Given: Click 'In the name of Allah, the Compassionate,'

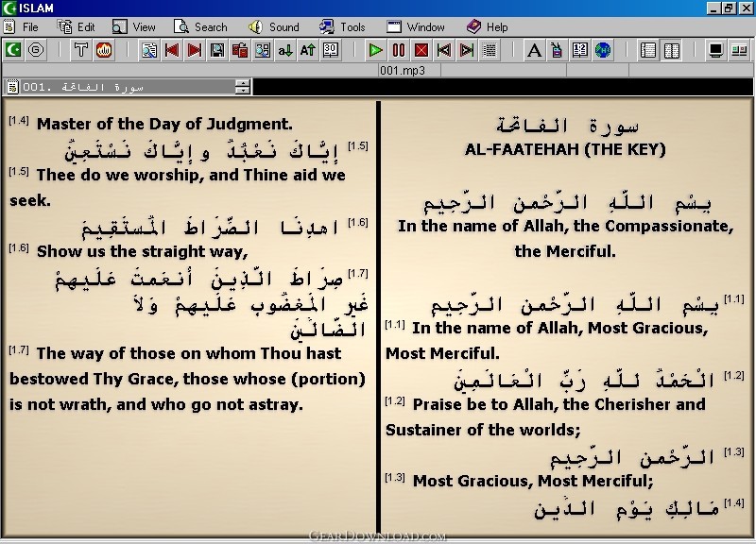Looking at the screenshot, I should [x=565, y=226].
